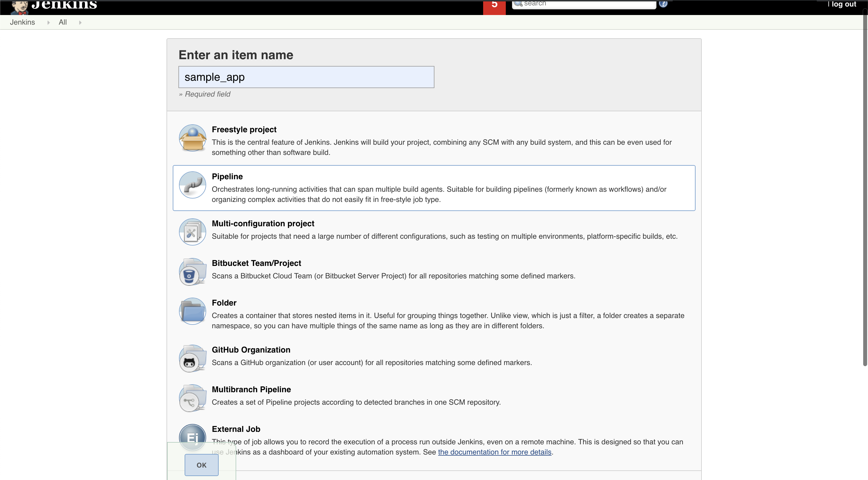The image size is (868, 480).
Task: Click the Enter an item name heading
Action: [236, 55]
